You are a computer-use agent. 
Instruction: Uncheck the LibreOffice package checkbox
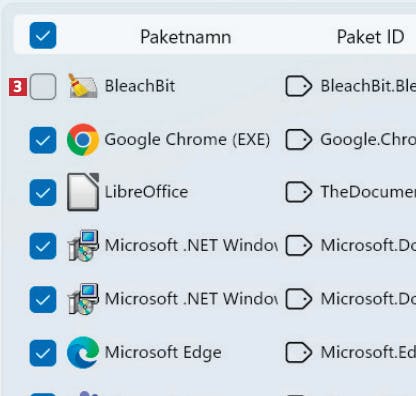pos(43,192)
